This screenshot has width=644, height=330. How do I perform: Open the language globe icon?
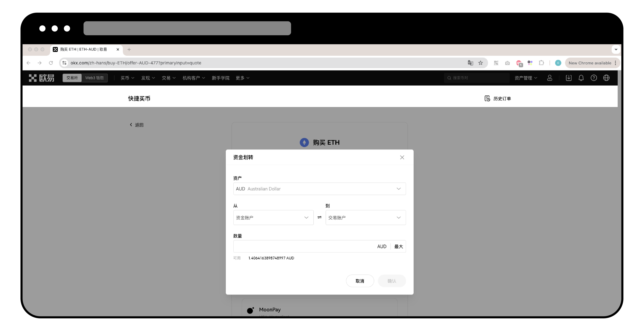tap(606, 78)
